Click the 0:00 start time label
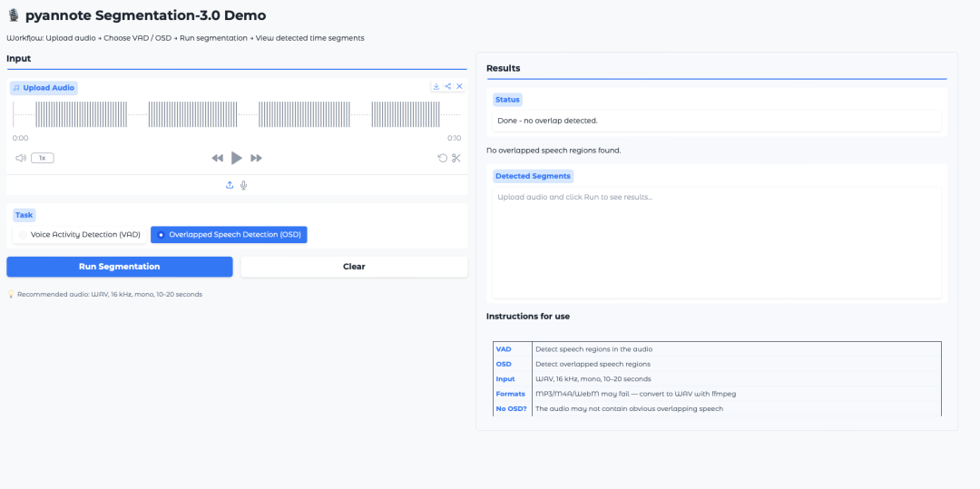The width and height of the screenshot is (980, 489). [x=20, y=138]
